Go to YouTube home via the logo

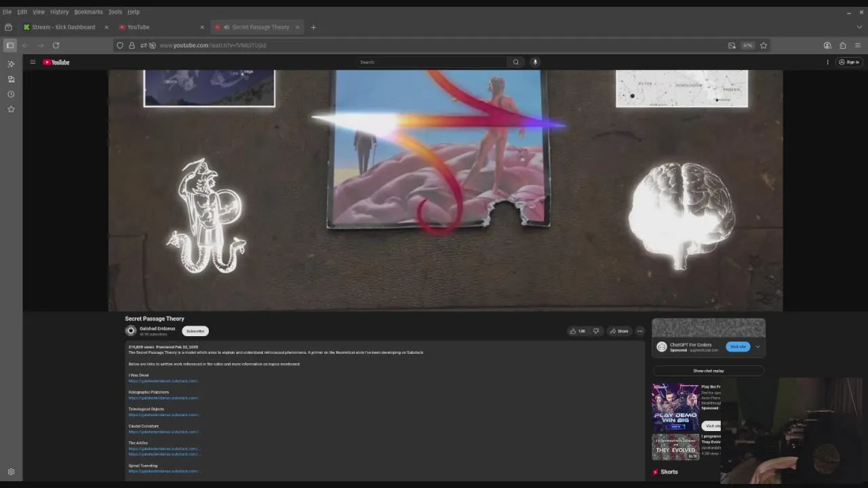click(56, 62)
